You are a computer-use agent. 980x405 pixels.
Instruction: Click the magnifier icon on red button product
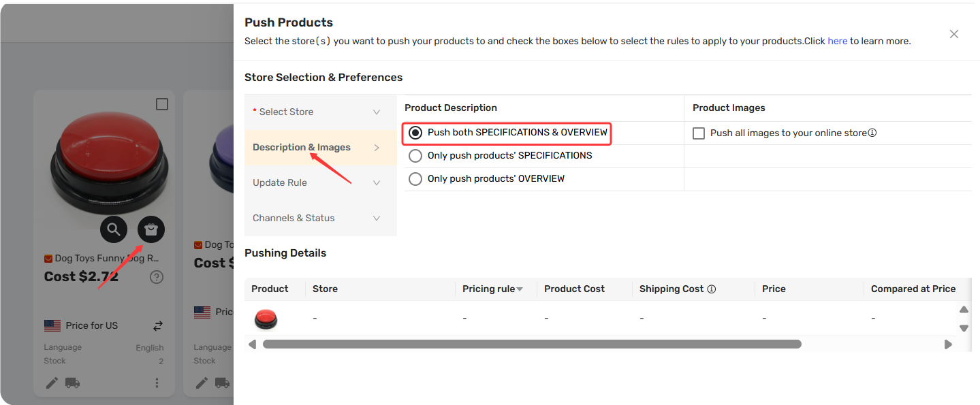pos(114,229)
